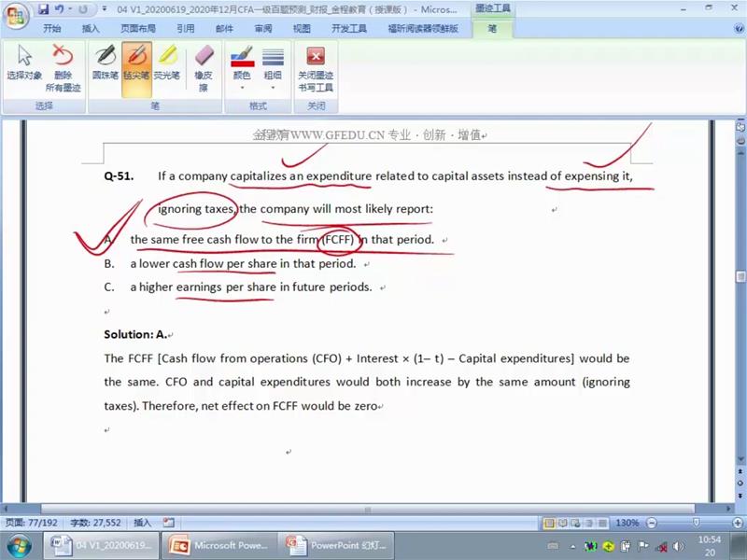
Task: Pick the 荧光笔 highlighter pen
Action: point(167,62)
